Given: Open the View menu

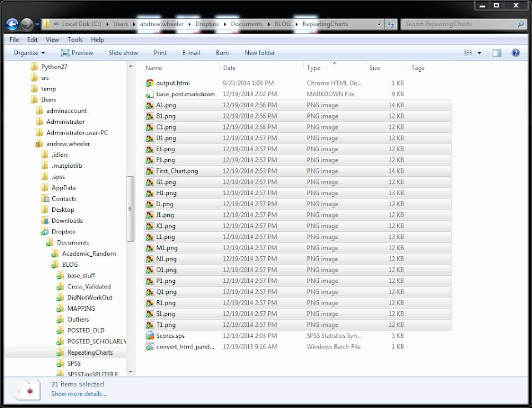Looking at the screenshot, I should pyautogui.click(x=52, y=40).
